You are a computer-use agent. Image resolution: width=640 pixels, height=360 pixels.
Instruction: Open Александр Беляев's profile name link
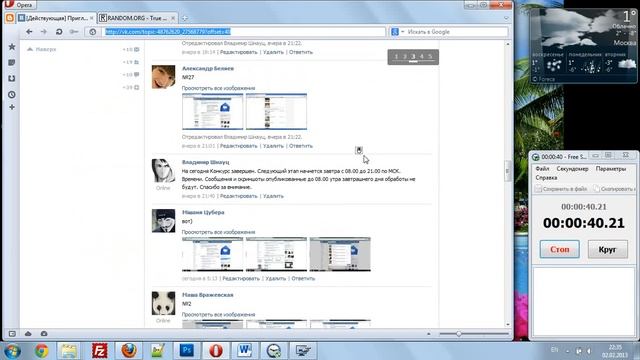click(x=208, y=68)
